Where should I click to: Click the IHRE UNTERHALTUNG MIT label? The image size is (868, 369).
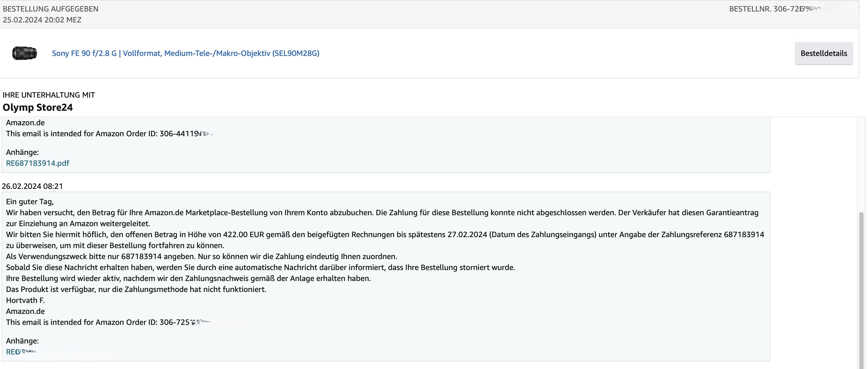[x=49, y=95]
